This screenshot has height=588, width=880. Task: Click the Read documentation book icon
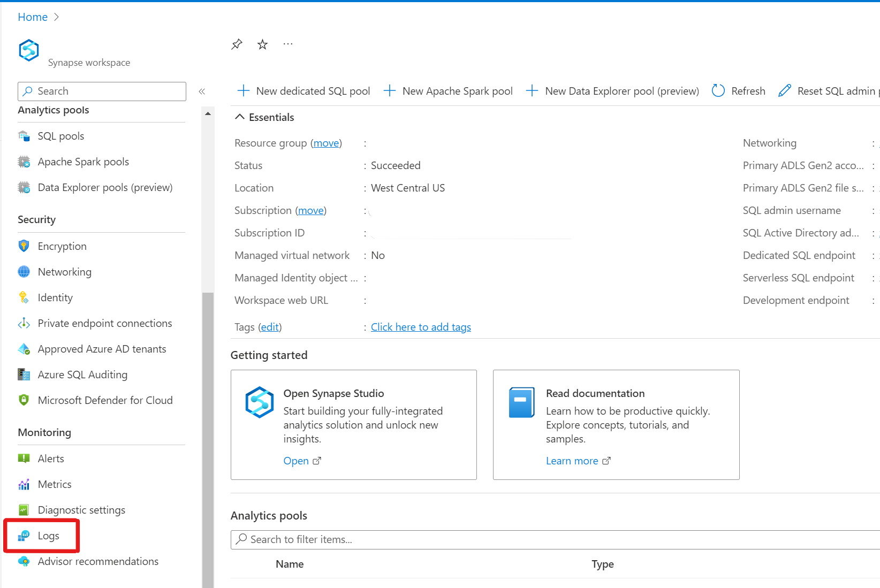[522, 402]
